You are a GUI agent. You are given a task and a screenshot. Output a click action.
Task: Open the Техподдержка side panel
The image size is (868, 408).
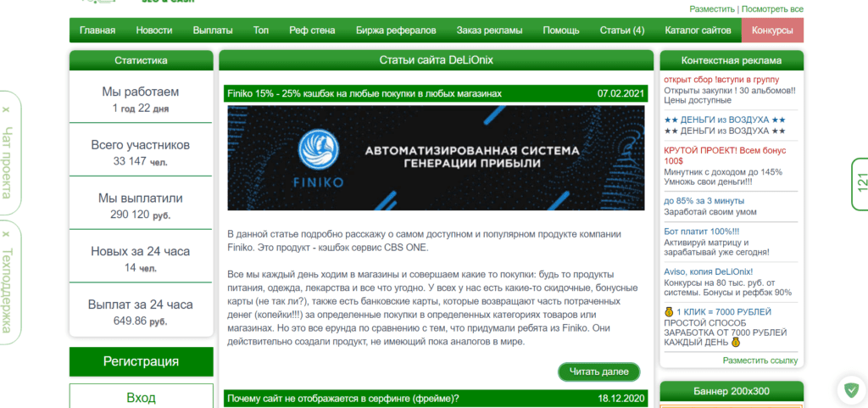click(7, 290)
